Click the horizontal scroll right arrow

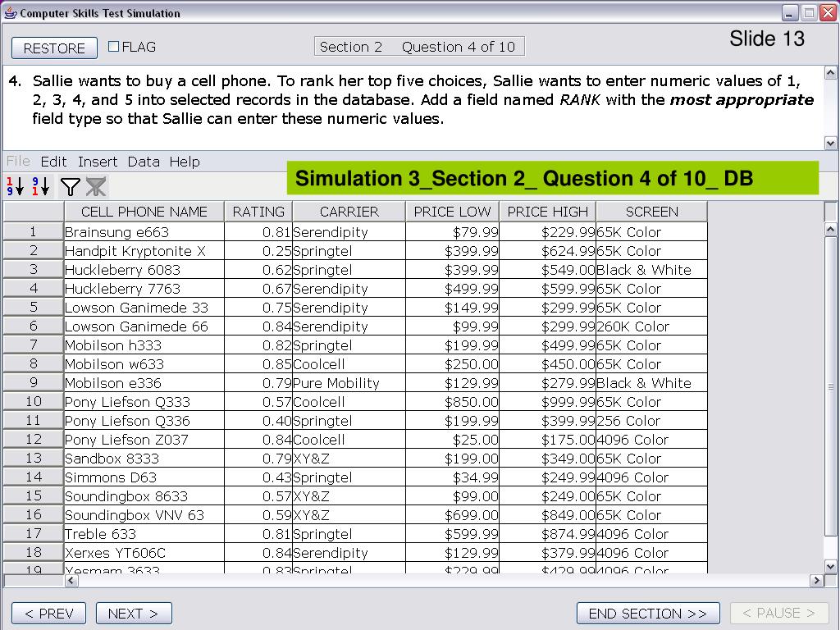tap(816, 580)
